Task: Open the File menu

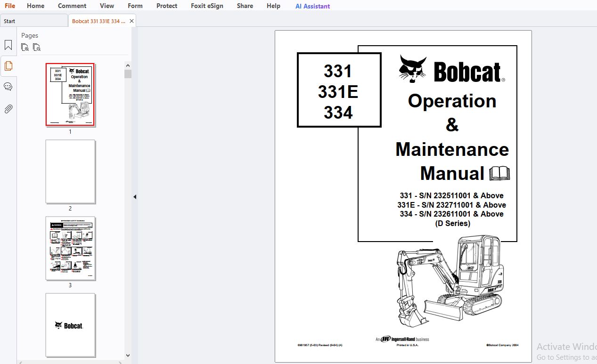Action: point(10,6)
